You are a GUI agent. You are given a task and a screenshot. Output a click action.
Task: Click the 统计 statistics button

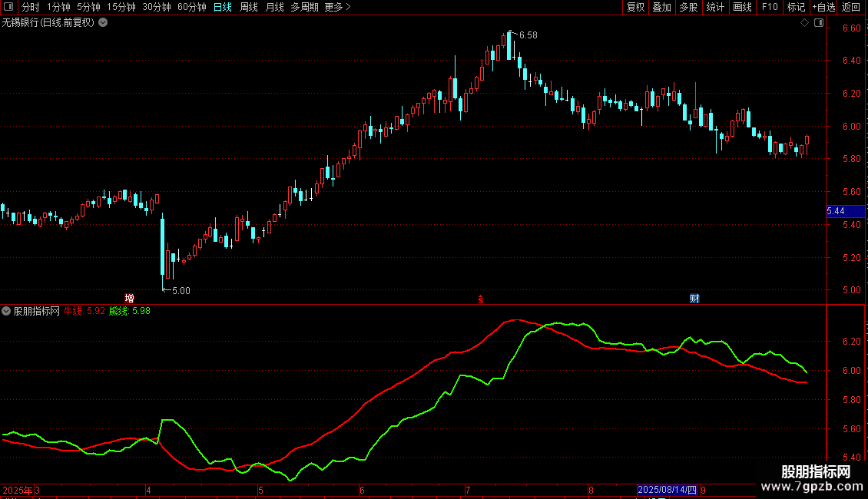715,7
